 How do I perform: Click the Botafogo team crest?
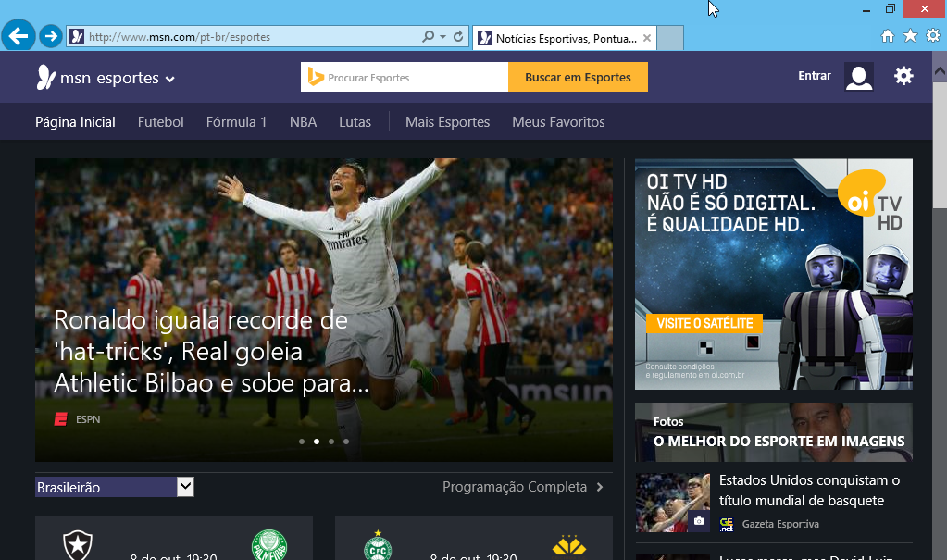[78, 544]
